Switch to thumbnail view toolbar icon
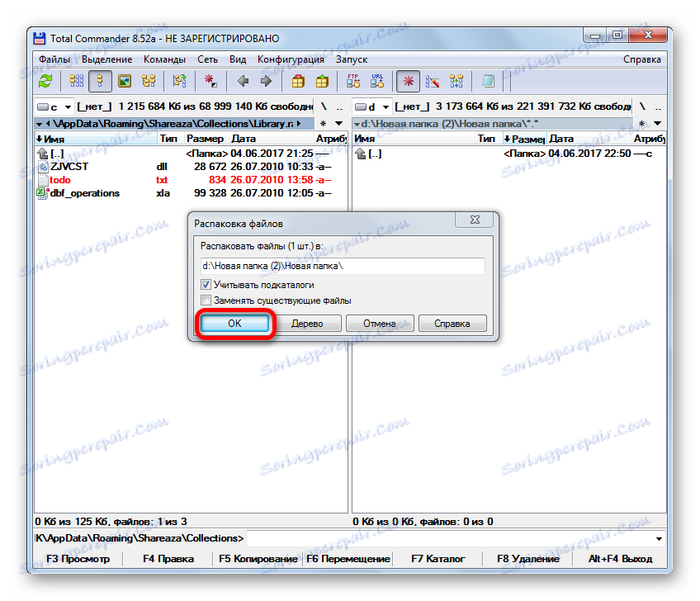Image resolution: width=700 pixels, height=601 pixels. pos(125,81)
